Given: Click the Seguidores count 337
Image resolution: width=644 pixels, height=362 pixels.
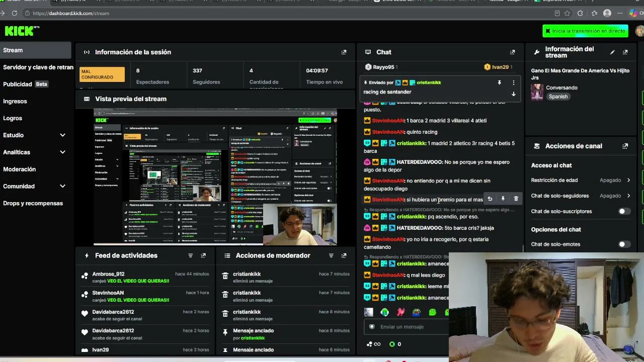Looking at the screenshot, I should pyautogui.click(x=197, y=71).
